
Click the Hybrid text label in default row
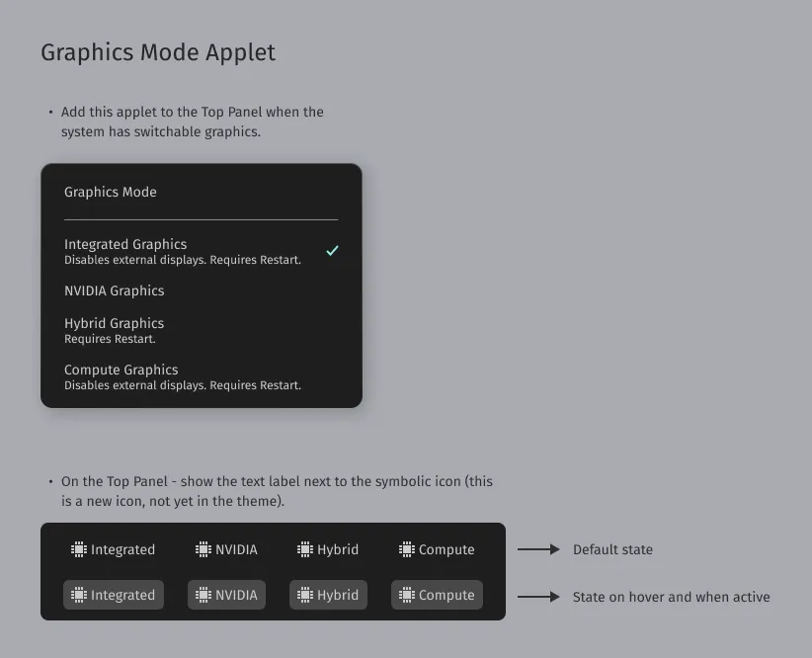[338, 549]
